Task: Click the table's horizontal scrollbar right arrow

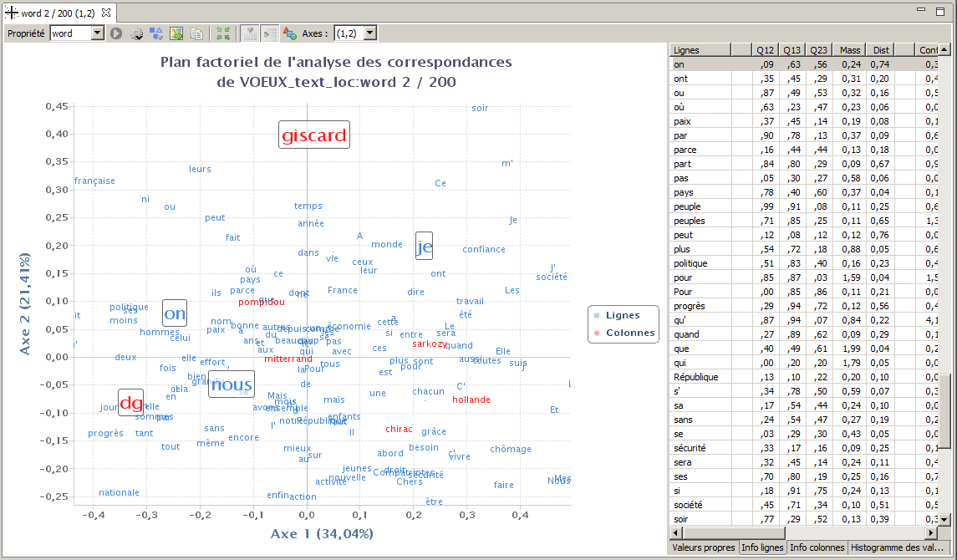Action: [930, 532]
